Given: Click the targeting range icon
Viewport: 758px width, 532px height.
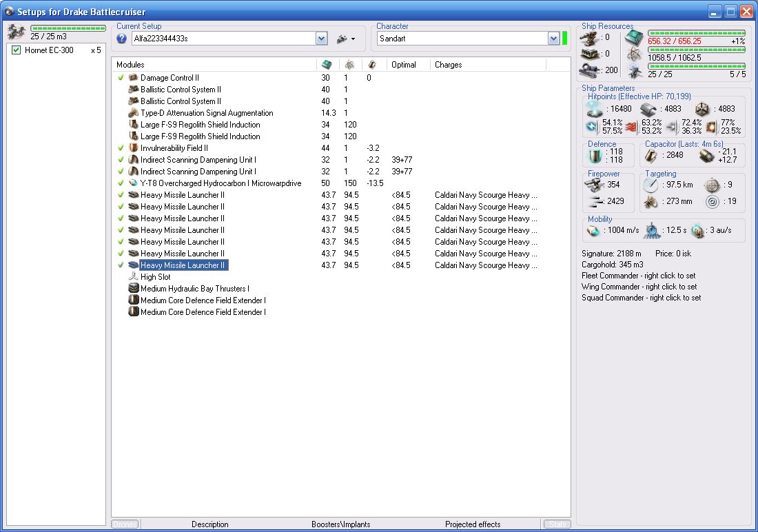Looking at the screenshot, I should [x=651, y=185].
